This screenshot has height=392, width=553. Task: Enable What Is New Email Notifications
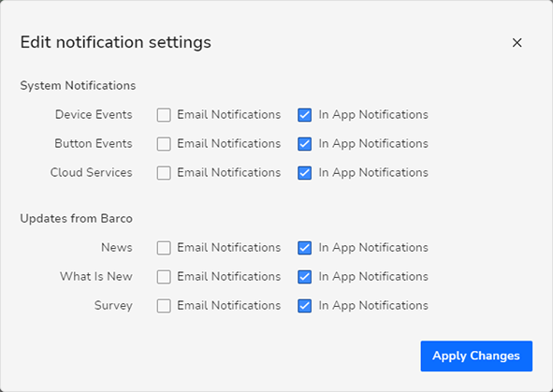tap(164, 277)
